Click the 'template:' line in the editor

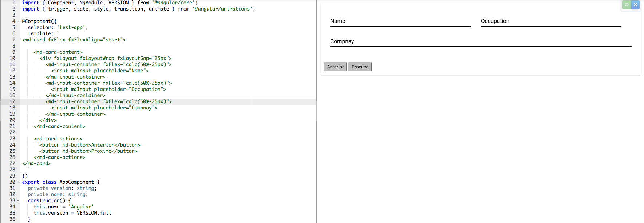point(43,33)
